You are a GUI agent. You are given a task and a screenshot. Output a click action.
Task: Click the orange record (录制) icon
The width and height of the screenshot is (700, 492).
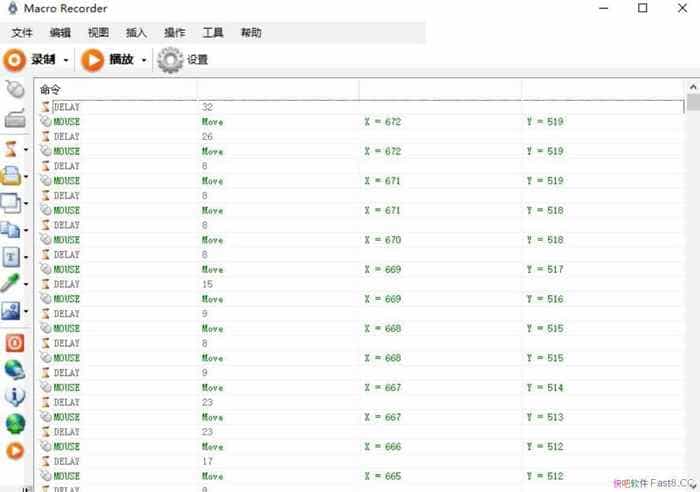pos(14,60)
